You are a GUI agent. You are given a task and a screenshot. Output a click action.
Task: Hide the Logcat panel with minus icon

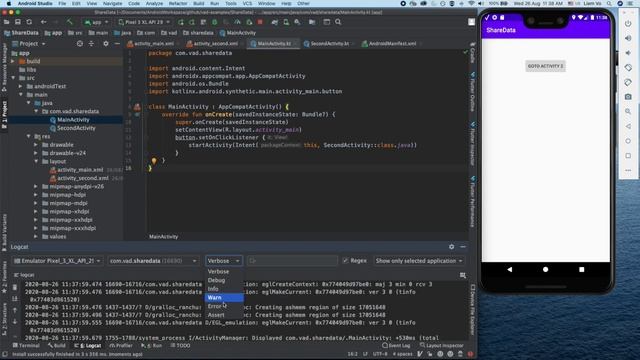click(x=463, y=247)
